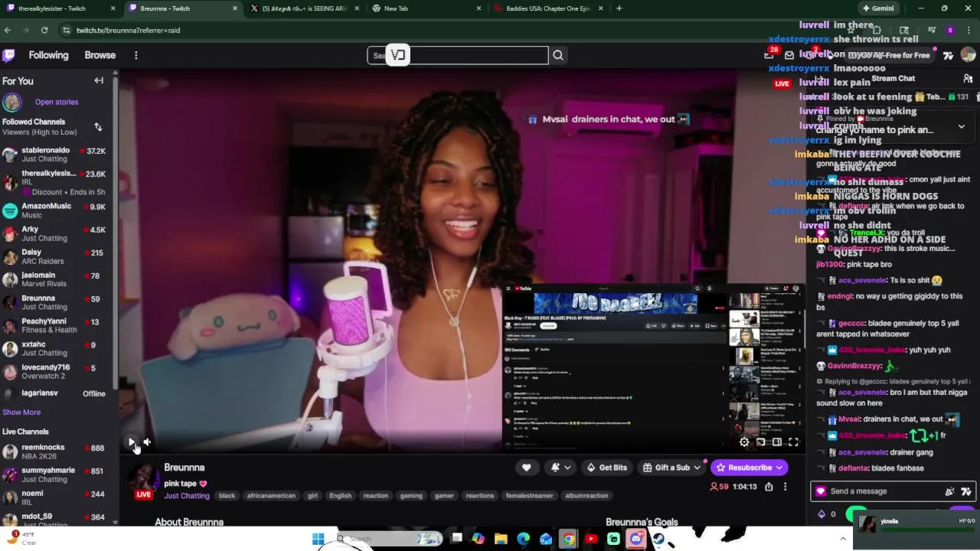
Task: Open chat community users icon
Action: coord(968,78)
